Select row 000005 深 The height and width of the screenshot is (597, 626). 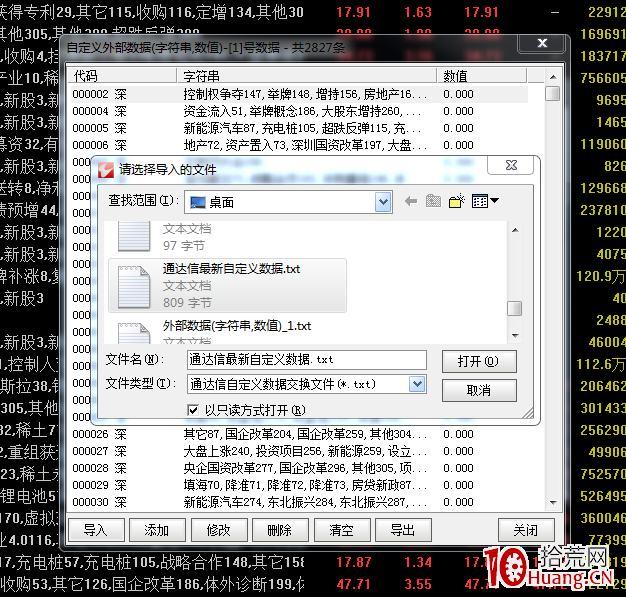pyautogui.click(x=299, y=128)
